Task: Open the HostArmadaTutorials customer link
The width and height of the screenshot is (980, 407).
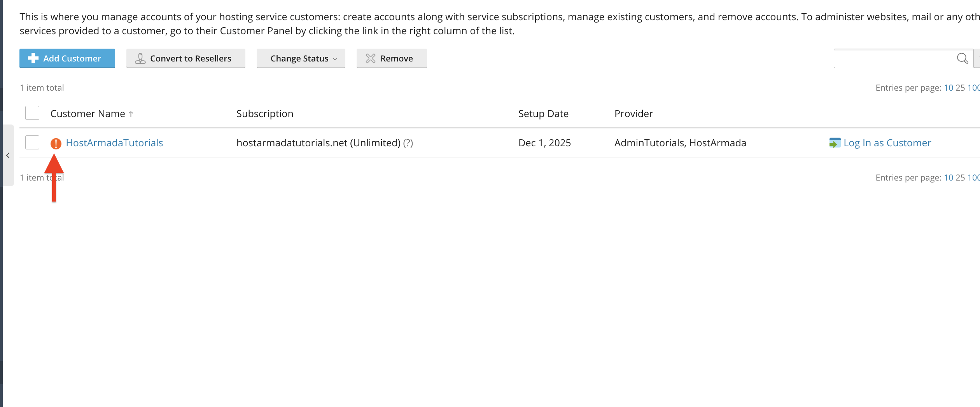Action: click(x=114, y=143)
